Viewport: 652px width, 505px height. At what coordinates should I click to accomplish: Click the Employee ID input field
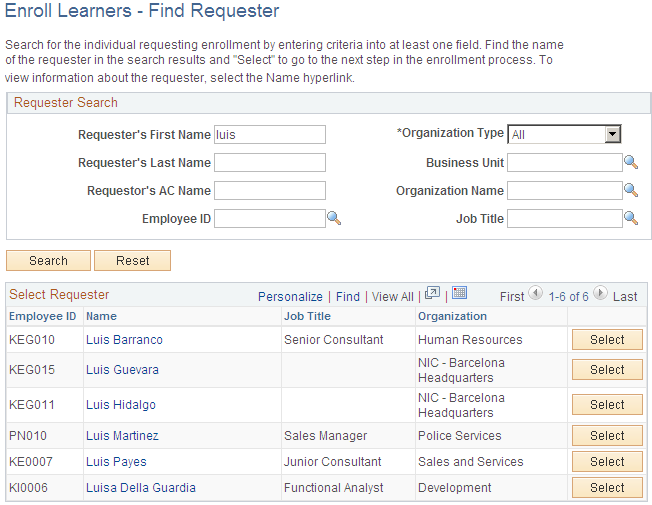pyautogui.click(x=270, y=218)
